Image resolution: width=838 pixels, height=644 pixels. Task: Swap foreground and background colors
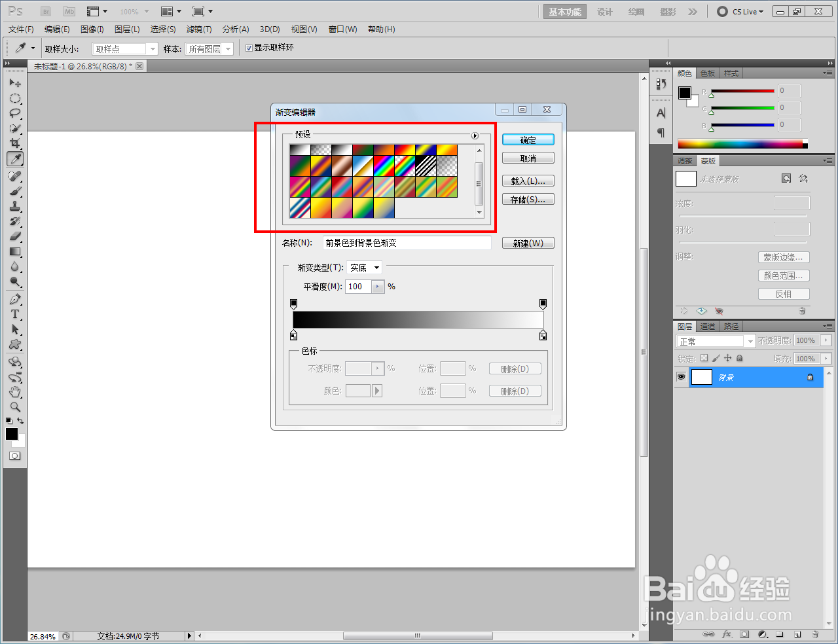(21, 421)
